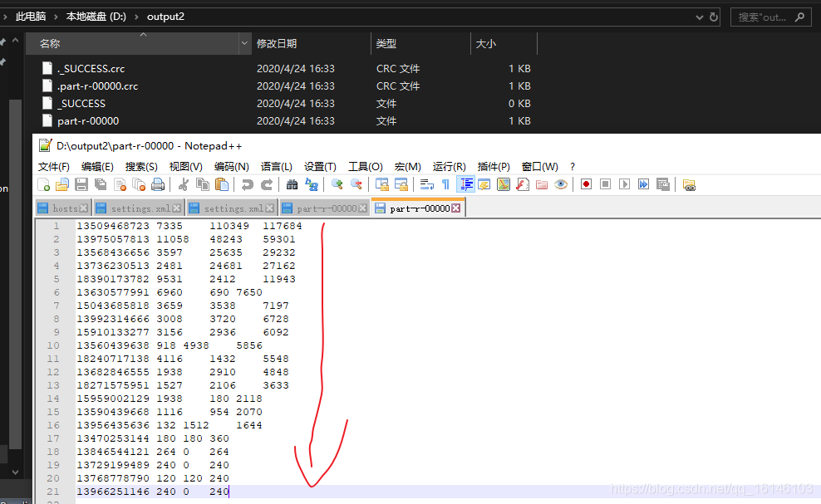Open the 视图(V) menu
Image resolution: width=821 pixels, height=504 pixels.
coord(186,166)
